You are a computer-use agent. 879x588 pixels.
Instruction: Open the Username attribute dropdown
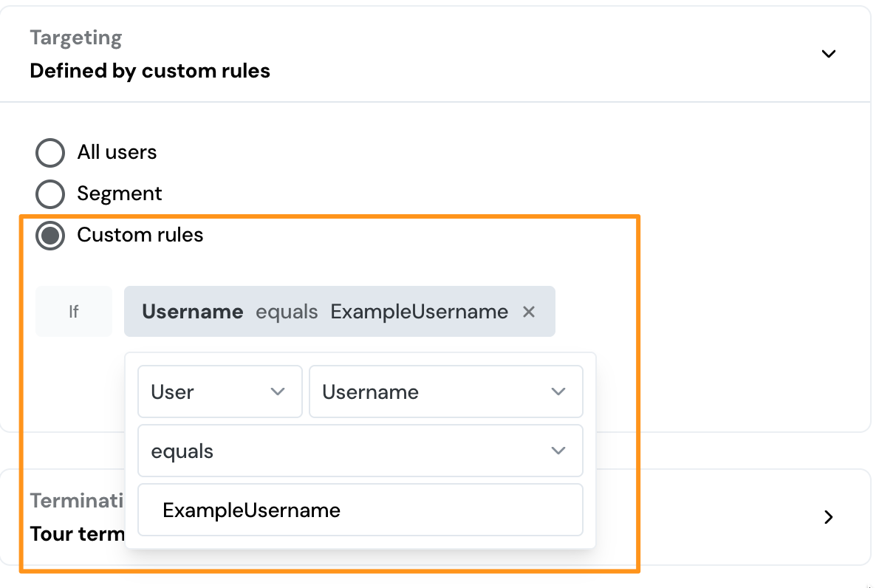(445, 392)
